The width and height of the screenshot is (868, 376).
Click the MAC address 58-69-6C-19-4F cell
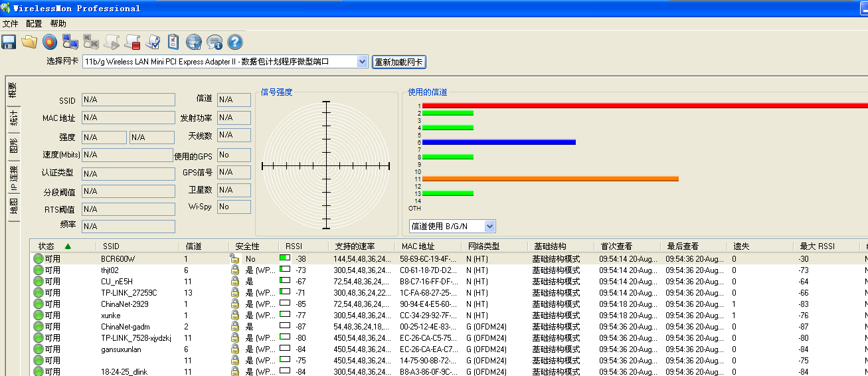pos(428,259)
